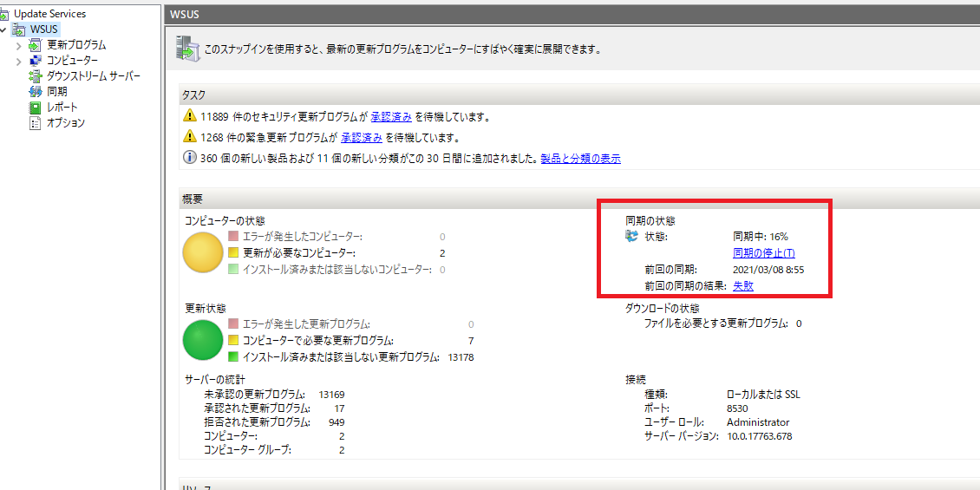980x490 pixels.
Task: Click the 同期中: 16% status value
Action: pos(761,237)
